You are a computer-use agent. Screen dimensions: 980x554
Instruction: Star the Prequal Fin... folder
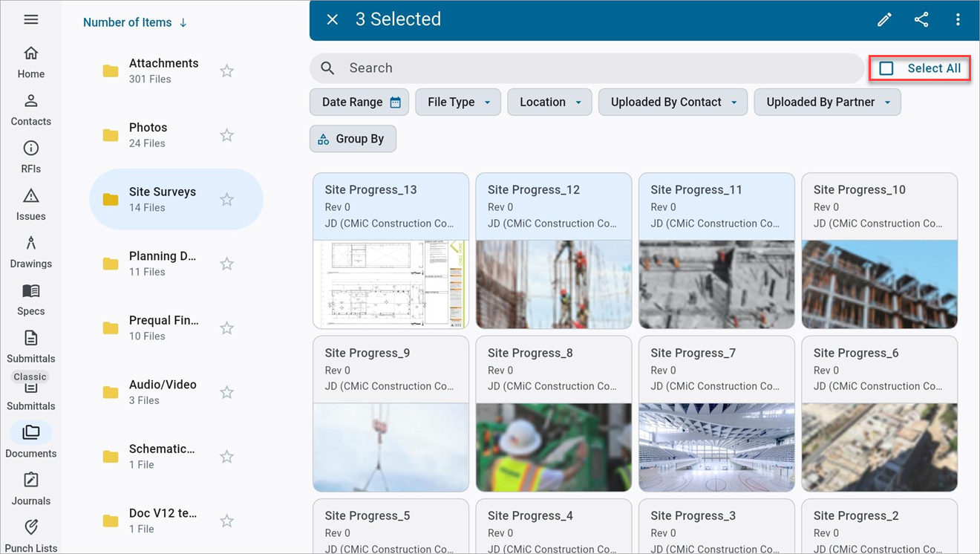227,327
